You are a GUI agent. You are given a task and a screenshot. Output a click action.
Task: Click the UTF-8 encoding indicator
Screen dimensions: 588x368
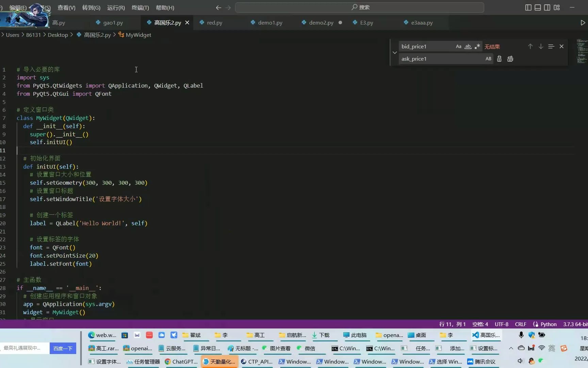pyautogui.click(x=501, y=324)
